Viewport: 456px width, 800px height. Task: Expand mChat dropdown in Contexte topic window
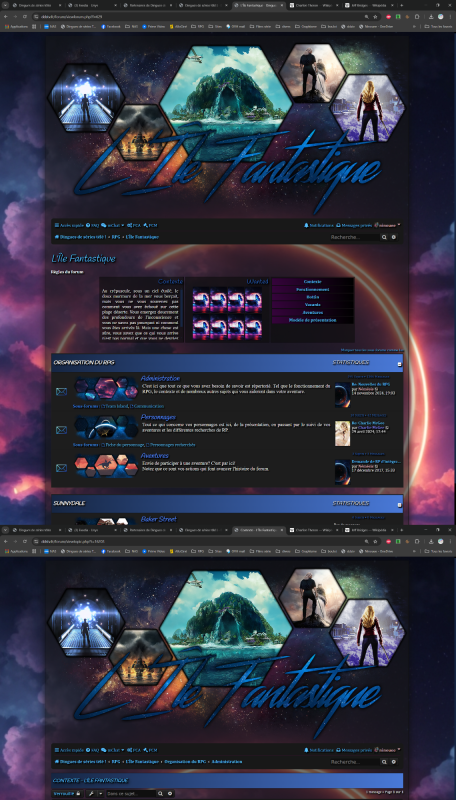pos(113,750)
